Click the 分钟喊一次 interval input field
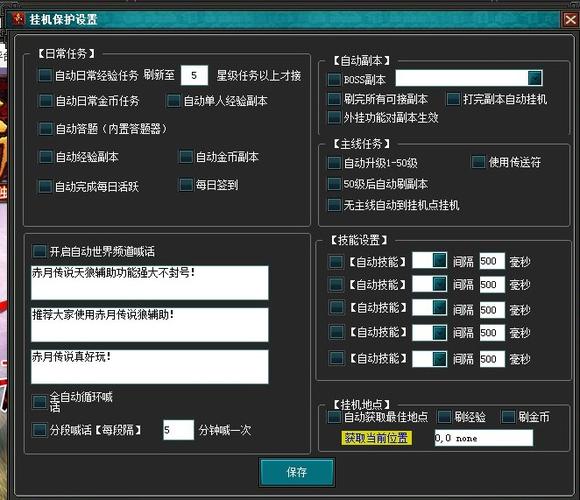 pyautogui.click(x=178, y=430)
